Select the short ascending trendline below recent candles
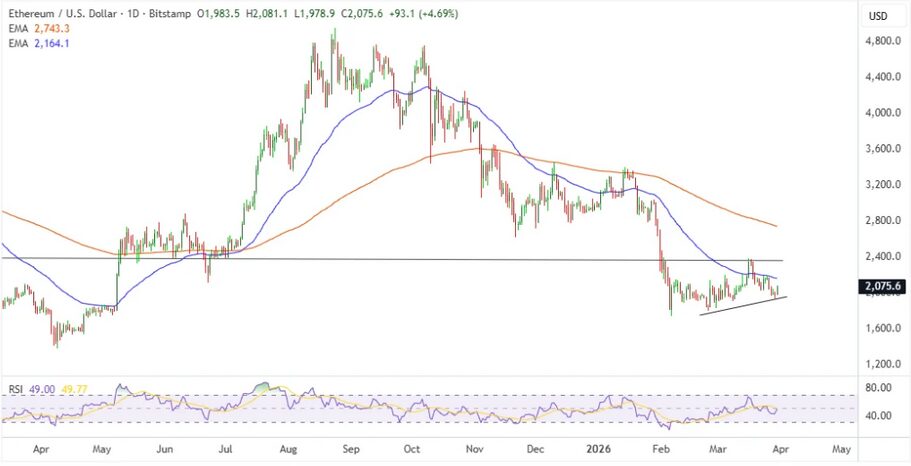911x466 pixels. pyautogui.click(x=743, y=306)
